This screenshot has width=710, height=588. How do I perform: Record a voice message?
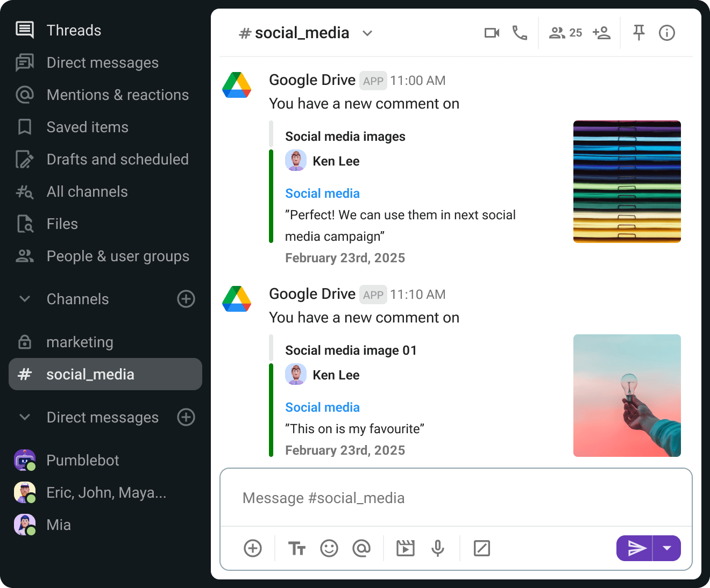click(x=438, y=548)
